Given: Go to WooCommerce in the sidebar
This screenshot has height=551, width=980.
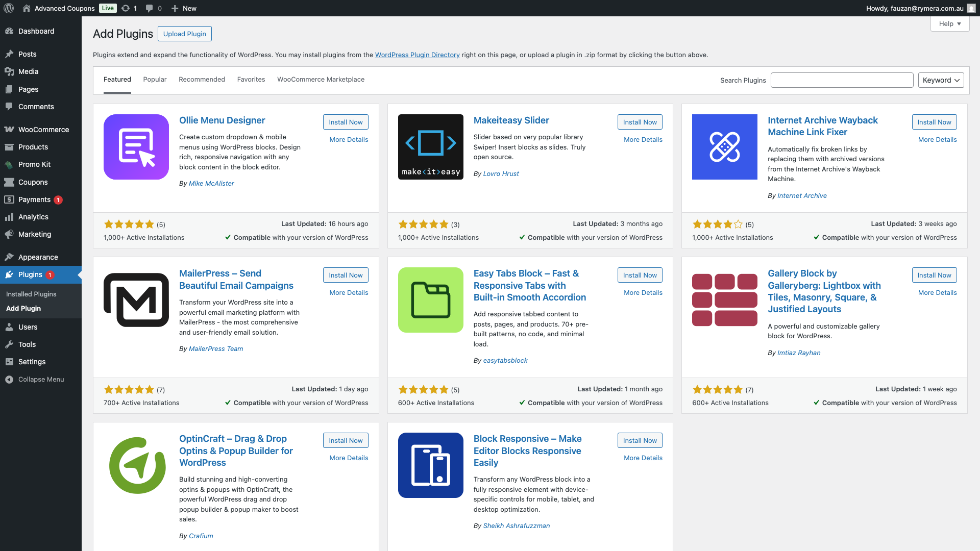Looking at the screenshot, I should coord(43,130).
